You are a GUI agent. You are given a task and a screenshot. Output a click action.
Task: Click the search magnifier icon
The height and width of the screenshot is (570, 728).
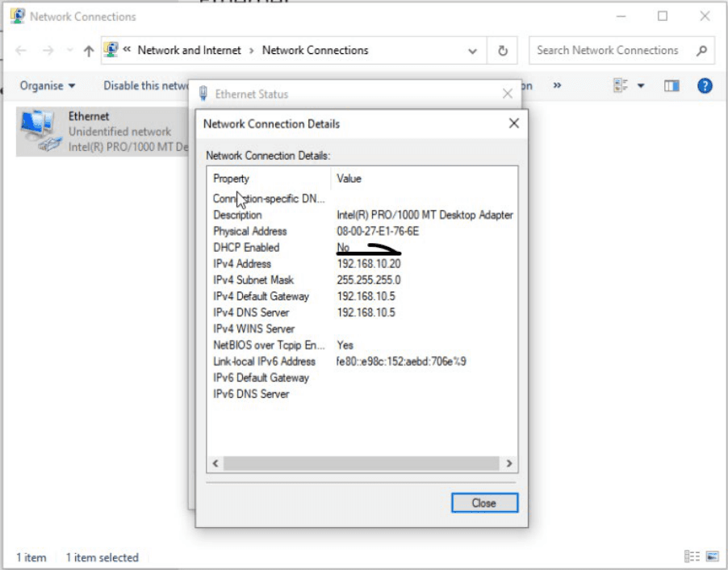coord(701,50)
